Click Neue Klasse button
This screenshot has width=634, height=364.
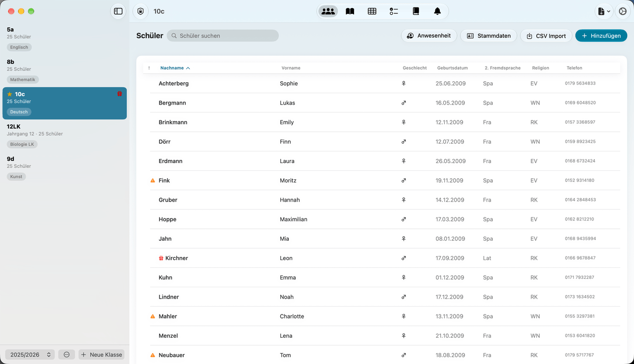(102, 355)
